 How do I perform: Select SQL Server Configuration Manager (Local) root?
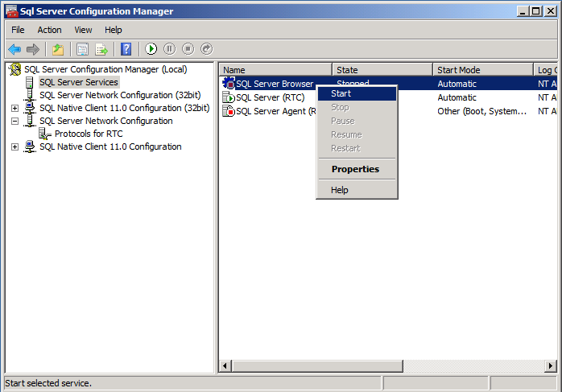click(x=105, y=69)
